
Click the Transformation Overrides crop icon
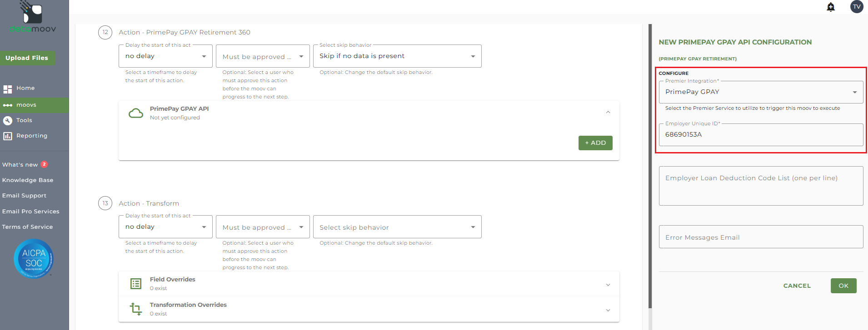pos(135,309)
